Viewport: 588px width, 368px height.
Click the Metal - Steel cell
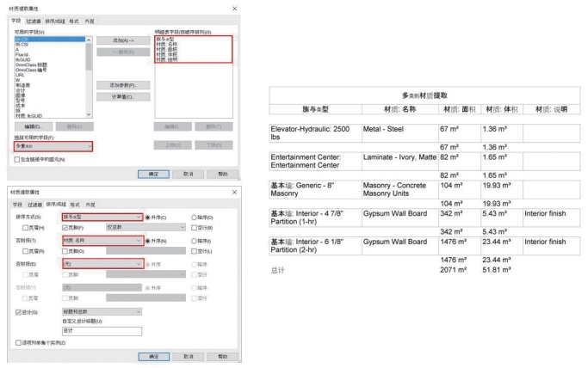[x=400, y=133]
